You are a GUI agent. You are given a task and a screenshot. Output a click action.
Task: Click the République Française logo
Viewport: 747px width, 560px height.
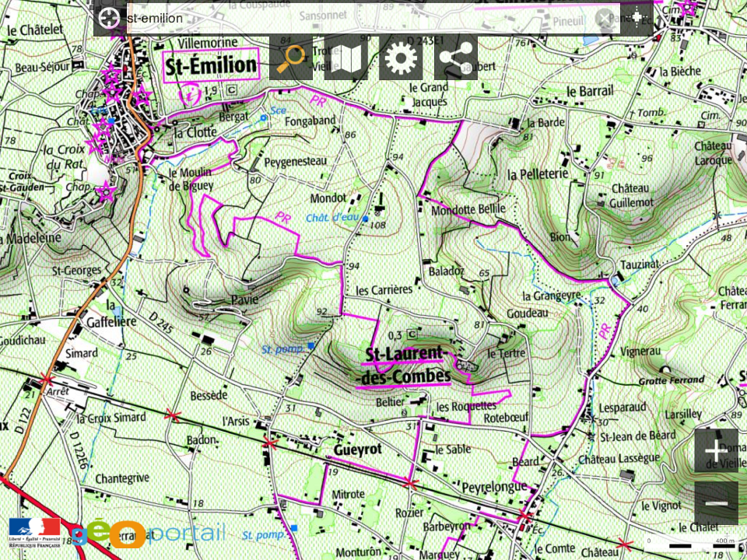pos(34,530)
